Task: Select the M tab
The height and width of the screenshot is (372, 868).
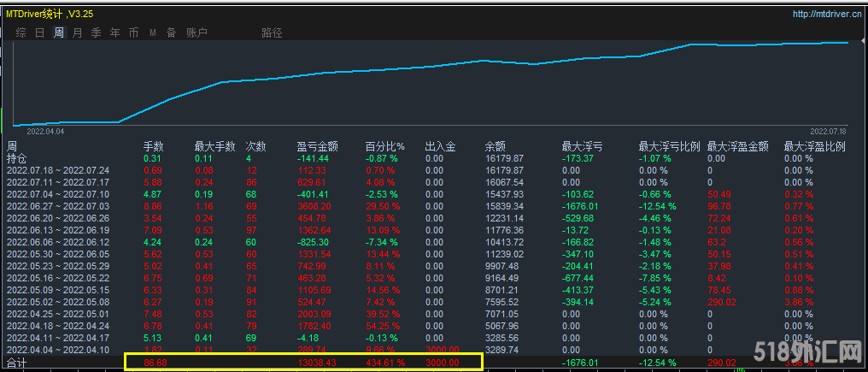Action: (x=153, y=33)
